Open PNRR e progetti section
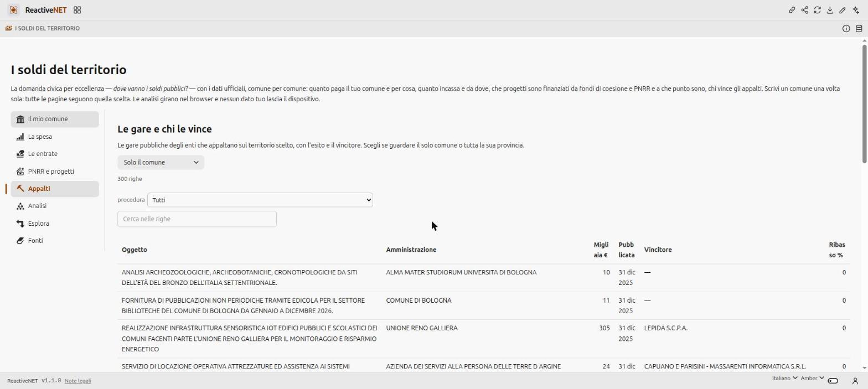Screen dimensions: 868x389 pos(55,172)
